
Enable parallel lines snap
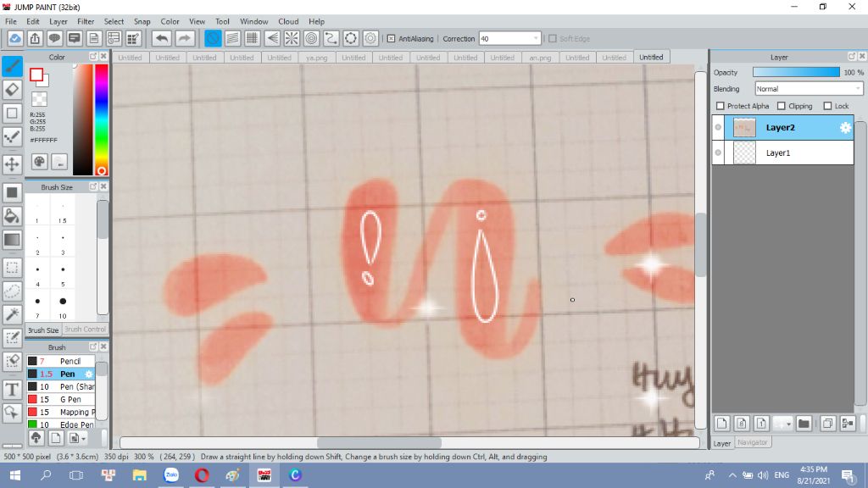(x=232, y=39)
